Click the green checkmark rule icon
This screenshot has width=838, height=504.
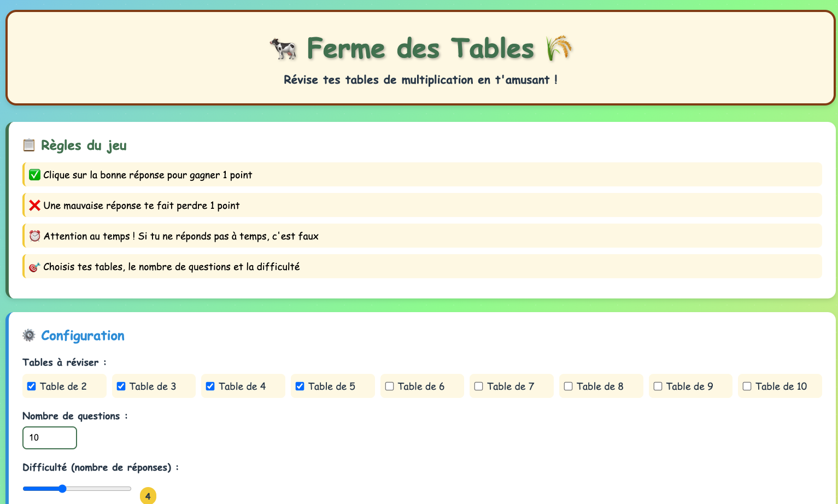click(x=34, y=175)
